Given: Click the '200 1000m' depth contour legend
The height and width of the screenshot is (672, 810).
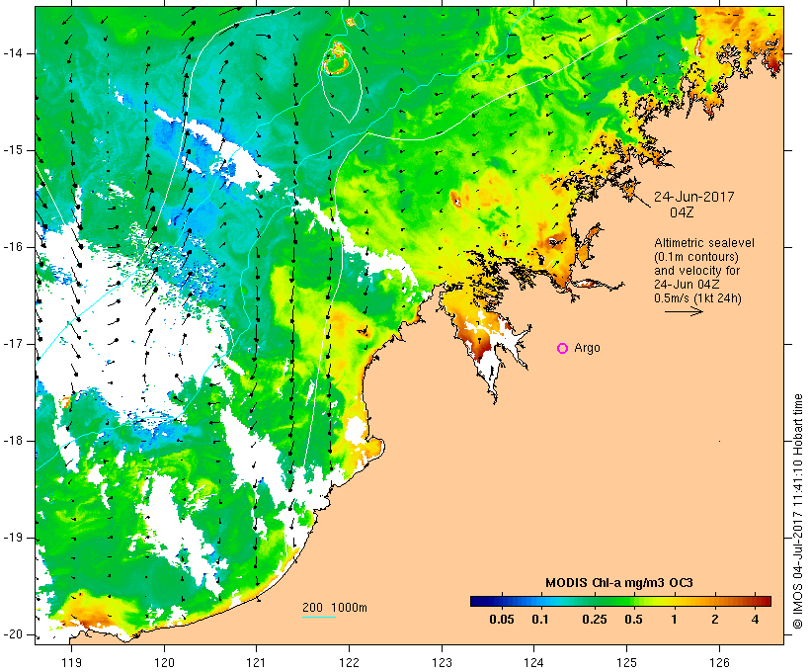Looking at the screenshot, I should (x=335, y=608).
